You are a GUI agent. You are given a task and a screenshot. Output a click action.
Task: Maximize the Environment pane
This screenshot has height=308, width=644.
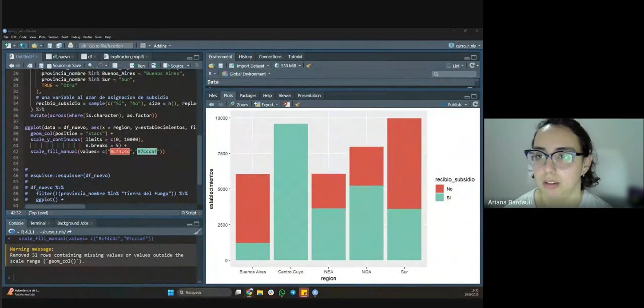tap(474, 57)
